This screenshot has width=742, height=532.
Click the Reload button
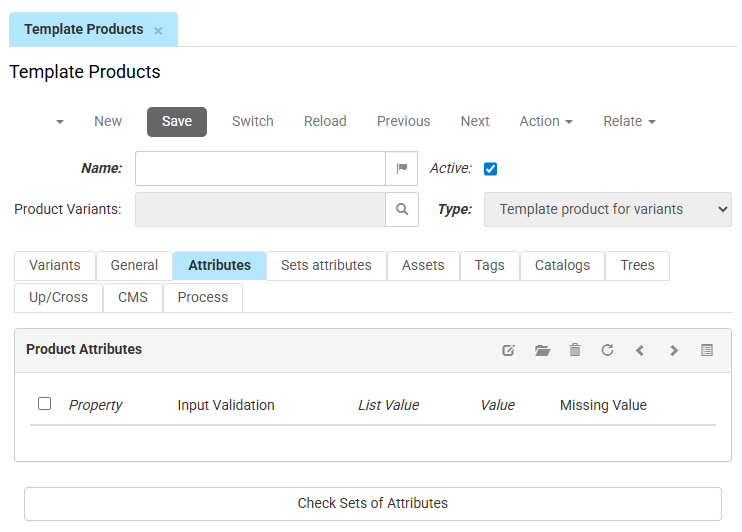pos(325,122)
